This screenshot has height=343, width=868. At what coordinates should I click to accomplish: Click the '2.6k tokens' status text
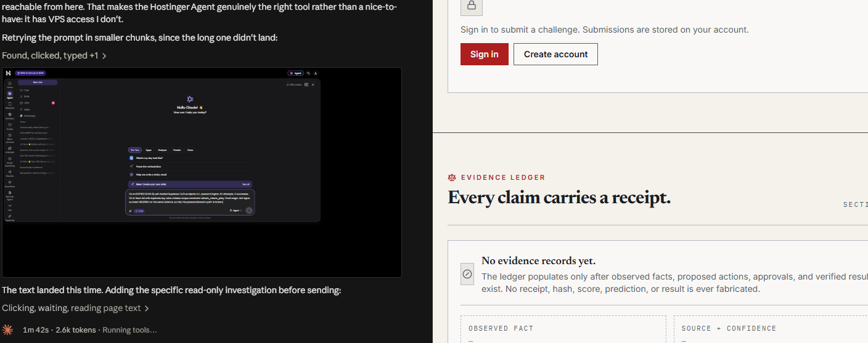[x=75, y=330]
